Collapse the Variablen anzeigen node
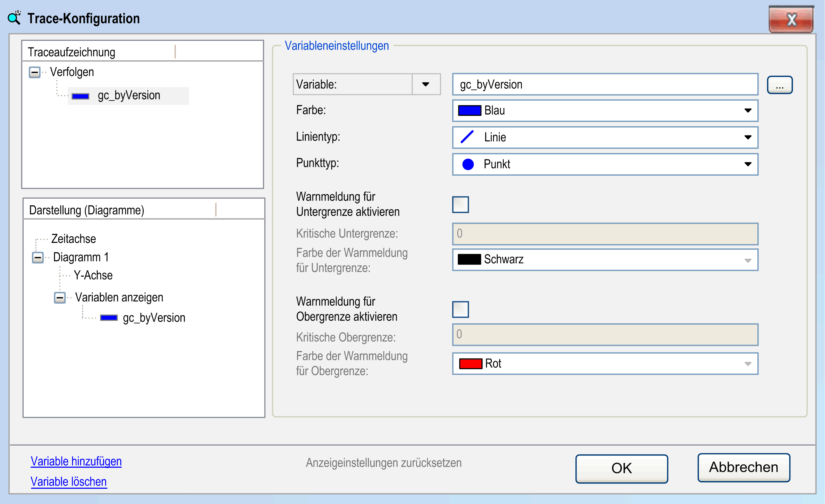Screen dimensions: 825x504 pos(60,297)
